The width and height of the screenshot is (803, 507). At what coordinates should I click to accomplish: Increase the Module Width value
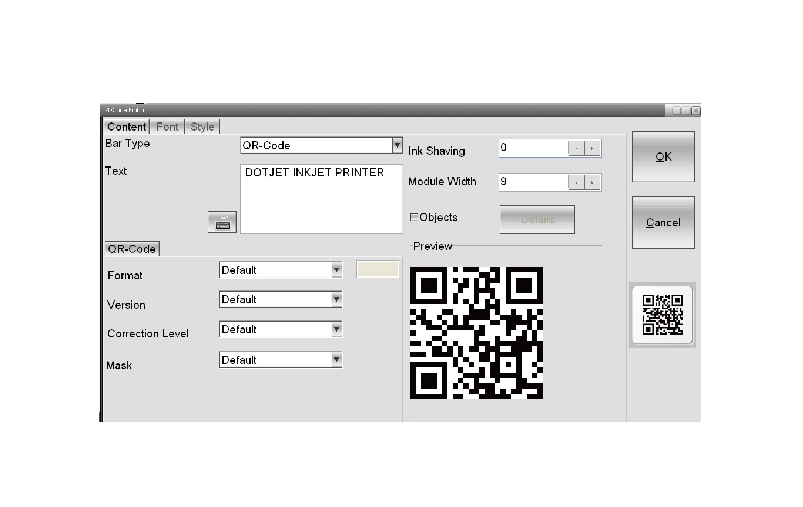tap(592, 182)
